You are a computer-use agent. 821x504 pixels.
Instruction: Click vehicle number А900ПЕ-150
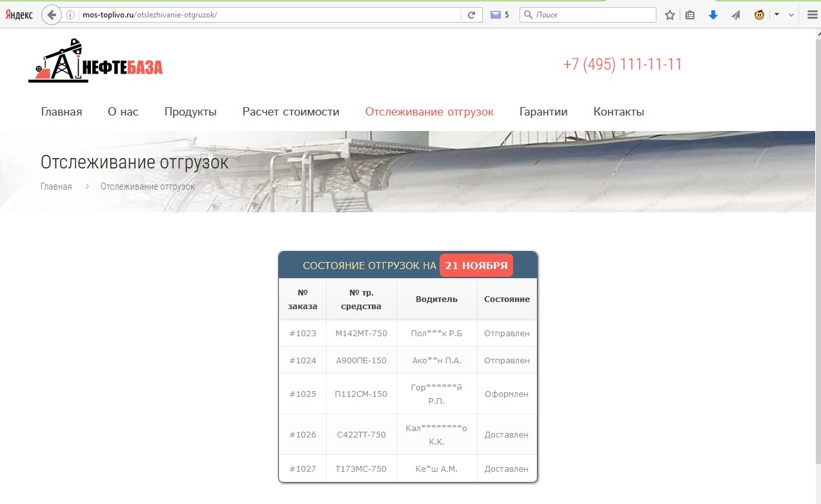coord(361,360)
